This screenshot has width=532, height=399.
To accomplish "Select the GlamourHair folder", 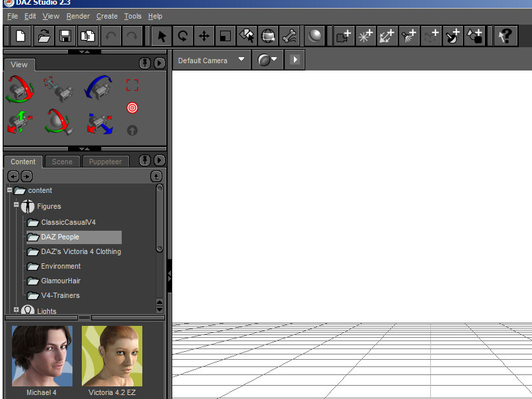I will [61, 281].
